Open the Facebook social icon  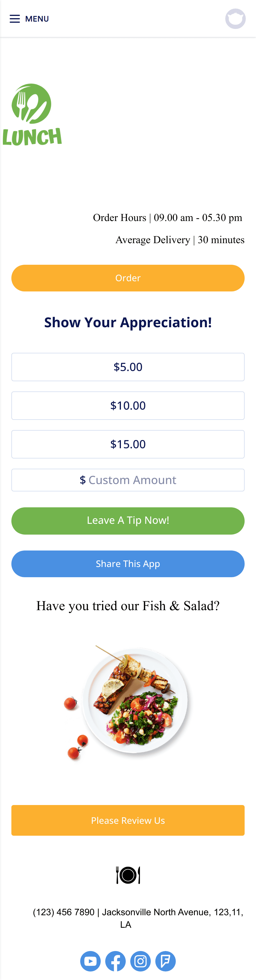point(115,961)
